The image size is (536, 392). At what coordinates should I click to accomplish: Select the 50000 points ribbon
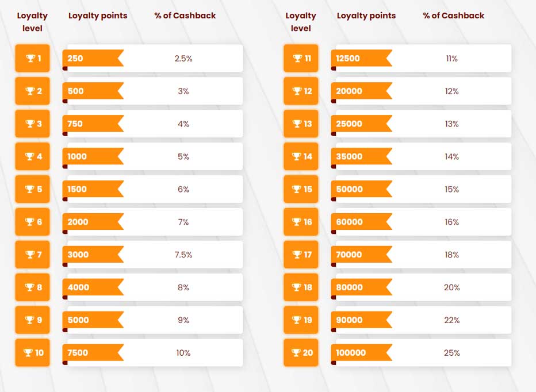[x=361, y=189]
